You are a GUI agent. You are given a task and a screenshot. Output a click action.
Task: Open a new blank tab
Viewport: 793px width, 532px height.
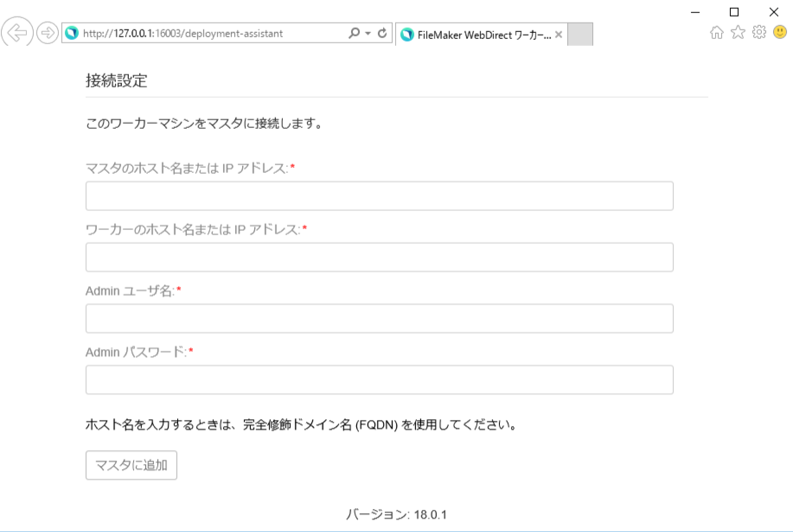point(580,34)
